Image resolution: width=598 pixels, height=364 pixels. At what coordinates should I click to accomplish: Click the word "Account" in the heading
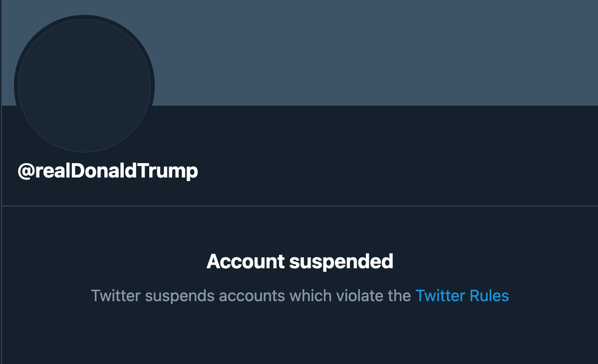[246, 261]
